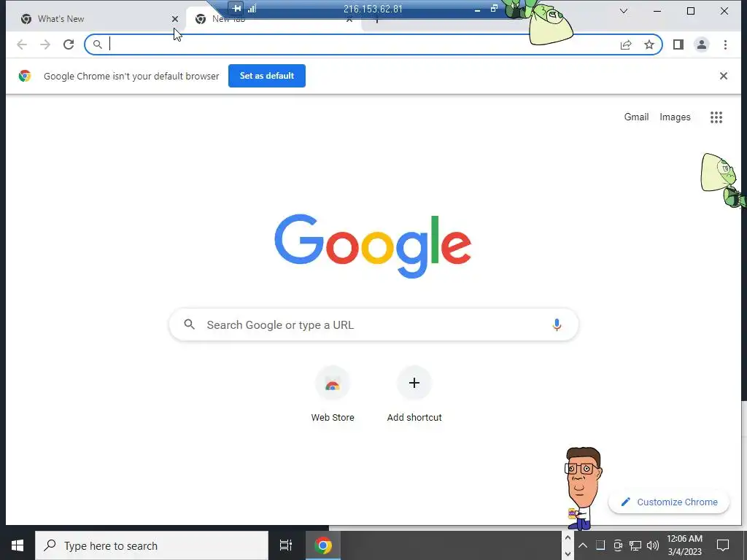Click Customize Chrome button
This screenshot has width=747, height=560.
point(669,502)
